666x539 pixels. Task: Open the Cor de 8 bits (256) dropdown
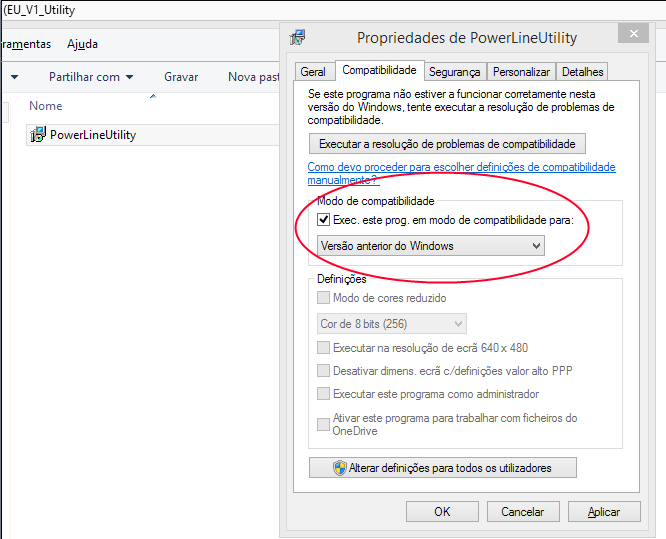pos(392,324)
